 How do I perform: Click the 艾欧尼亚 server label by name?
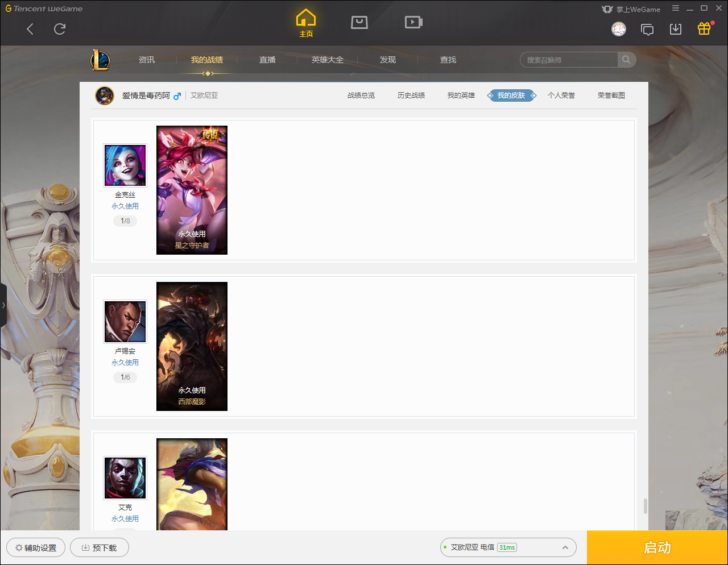point(204,95)
